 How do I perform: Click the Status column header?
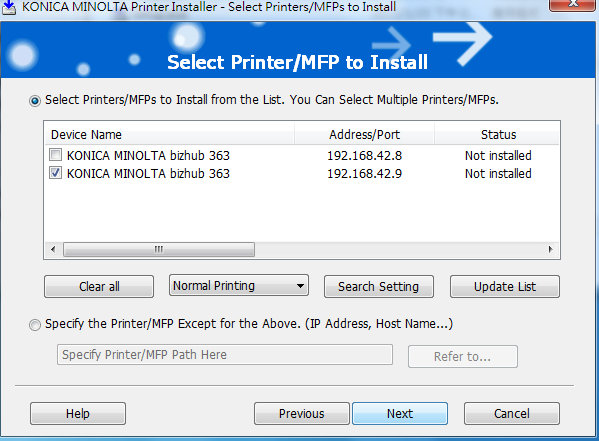click(x=497, y=135)
